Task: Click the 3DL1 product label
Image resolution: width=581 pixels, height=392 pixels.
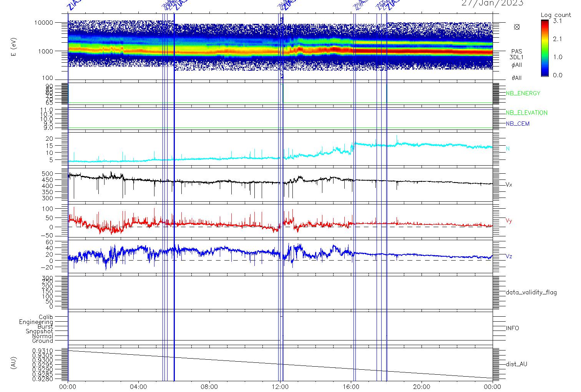Action: point(516,57)
